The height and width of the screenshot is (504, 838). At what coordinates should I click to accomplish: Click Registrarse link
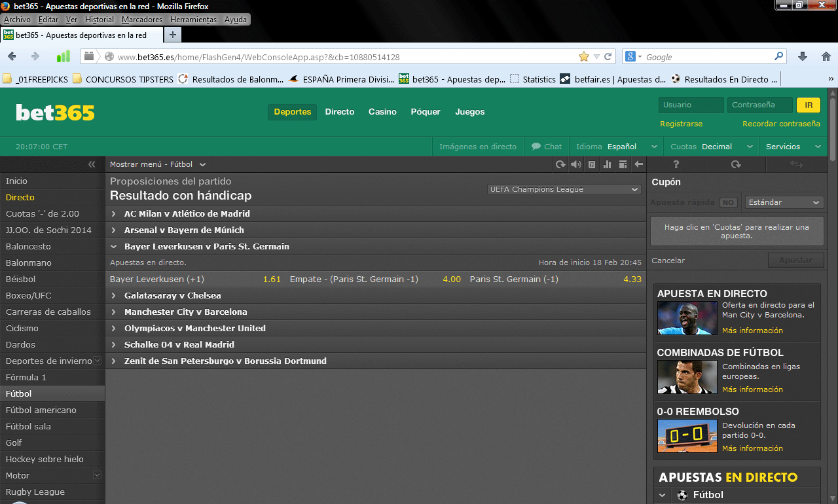pyautogui.click(x=681, y=124)
